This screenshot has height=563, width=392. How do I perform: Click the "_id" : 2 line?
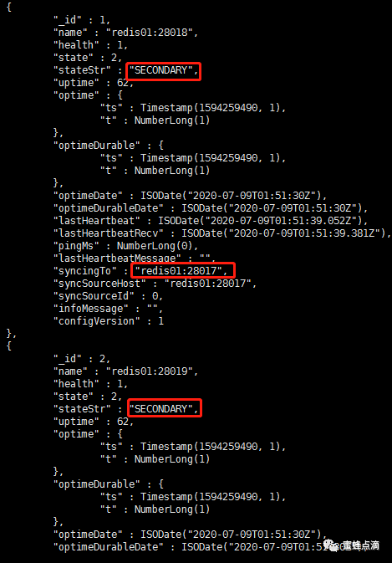(82, 358)
